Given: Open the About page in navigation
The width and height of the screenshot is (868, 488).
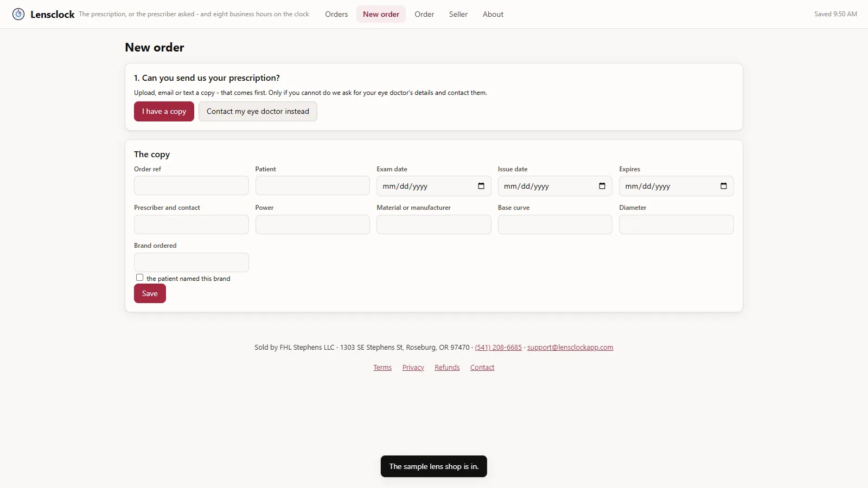Looking at the screenshot, I should pos(493,14).
